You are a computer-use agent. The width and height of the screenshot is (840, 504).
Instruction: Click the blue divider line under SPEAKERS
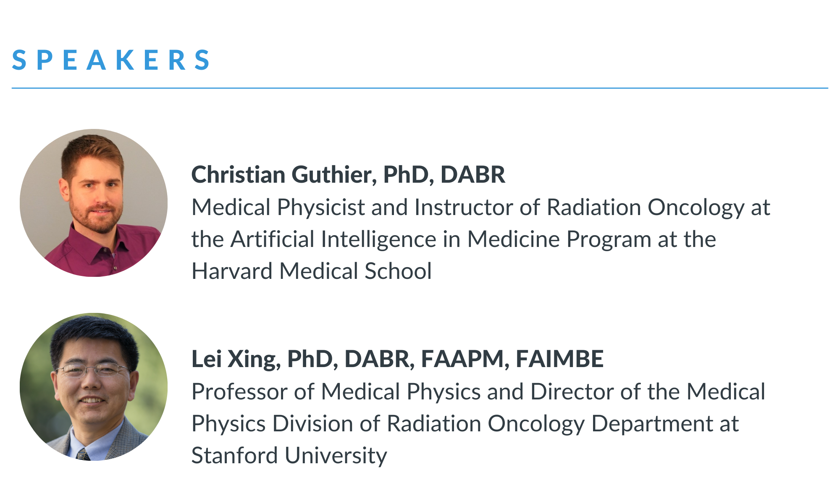tap(420, 88)
